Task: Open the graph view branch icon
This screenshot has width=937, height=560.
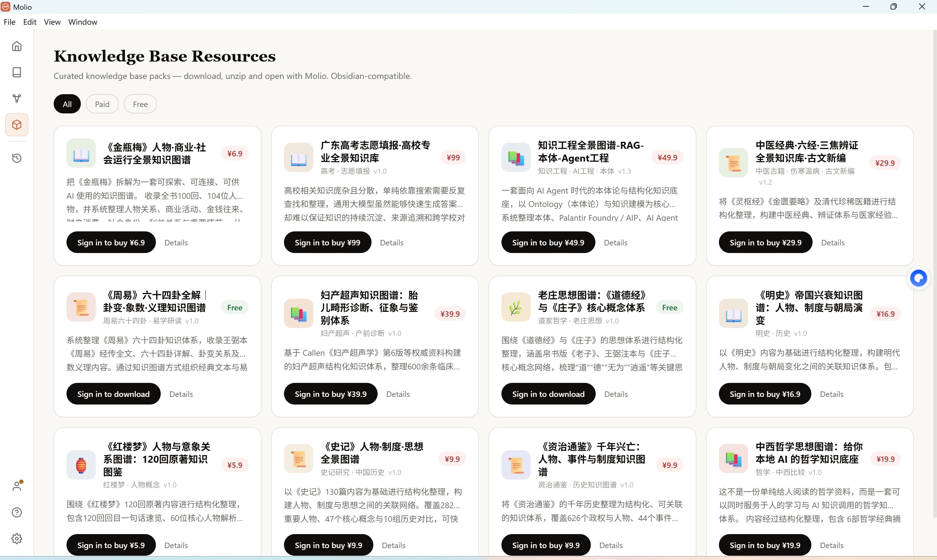Action: point(16,98)
